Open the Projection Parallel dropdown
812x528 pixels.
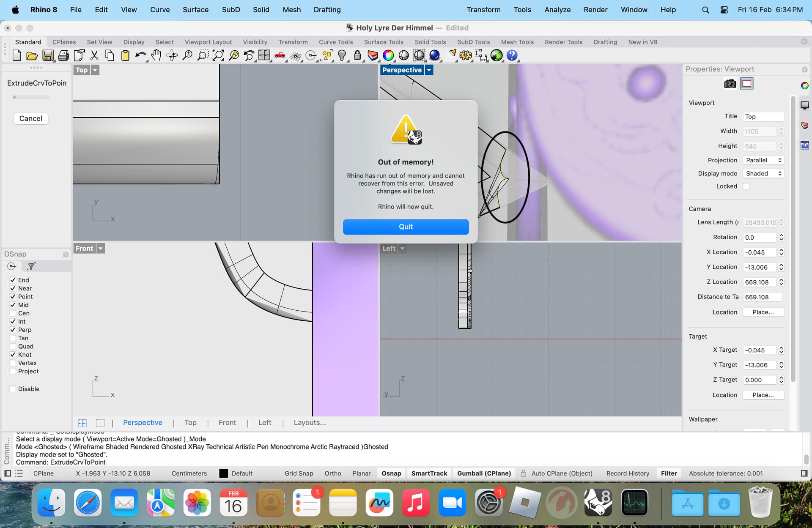coord(763,160)
